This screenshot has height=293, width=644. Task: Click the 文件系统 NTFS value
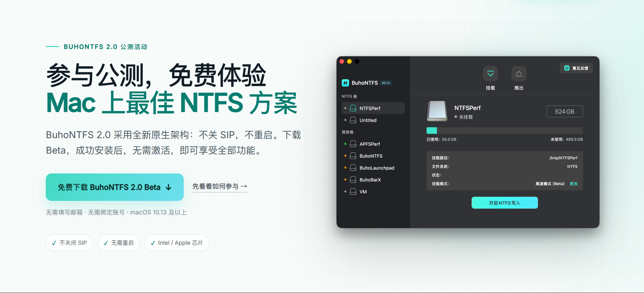point(572,167)
